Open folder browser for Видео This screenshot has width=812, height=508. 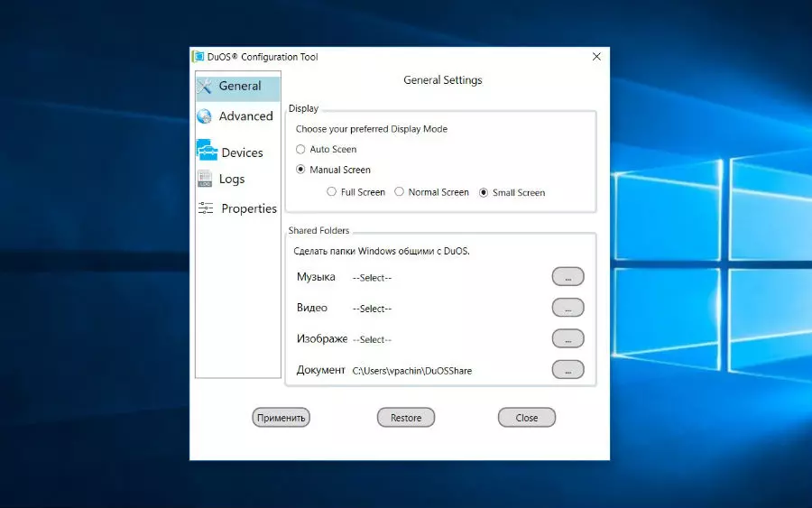point(567,309)
